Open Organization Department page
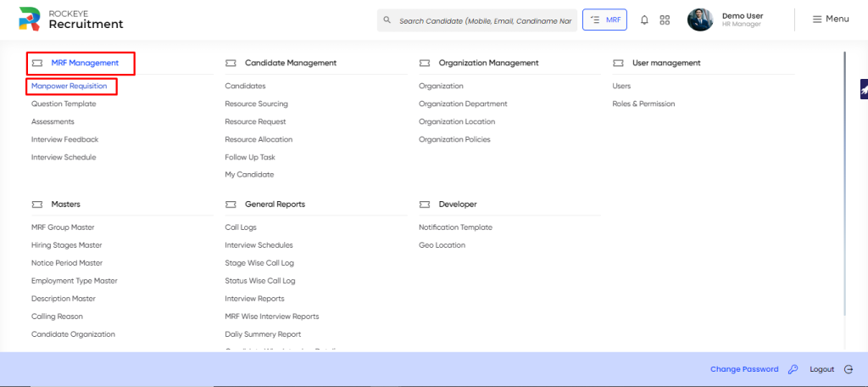 point(463,104)
